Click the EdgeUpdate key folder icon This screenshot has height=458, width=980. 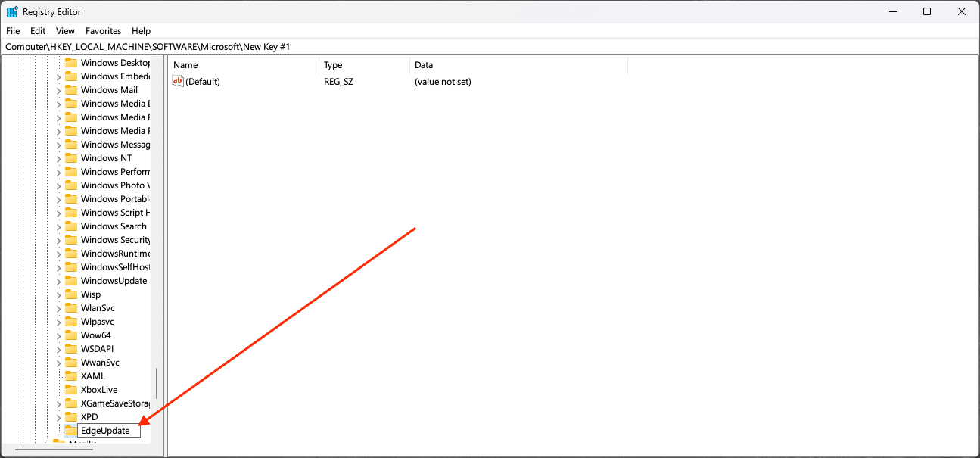point(71,431)
